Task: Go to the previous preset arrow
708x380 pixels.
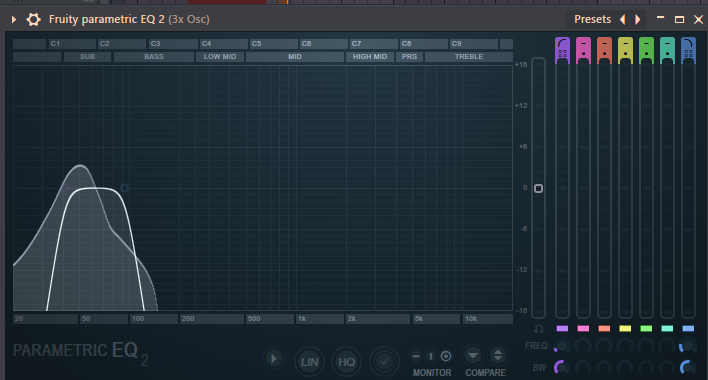Action: 623,19
